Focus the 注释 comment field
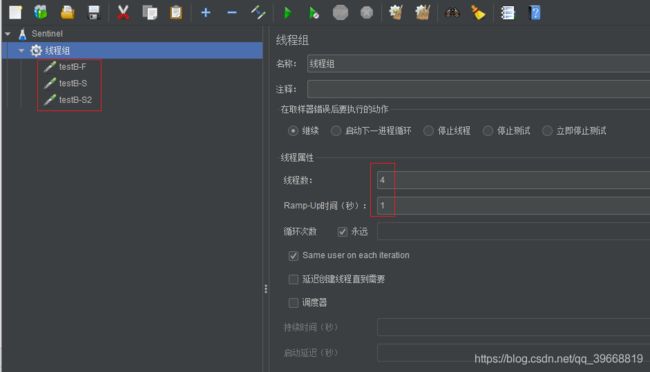Screen dimensions: 650x372 point(478,89)
